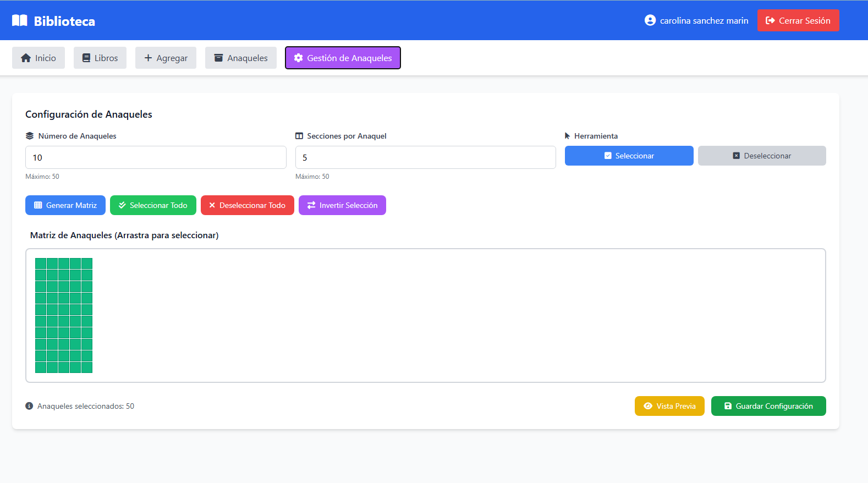
Task: Go to the Libros tab
Action: click(x=100, y=58)
